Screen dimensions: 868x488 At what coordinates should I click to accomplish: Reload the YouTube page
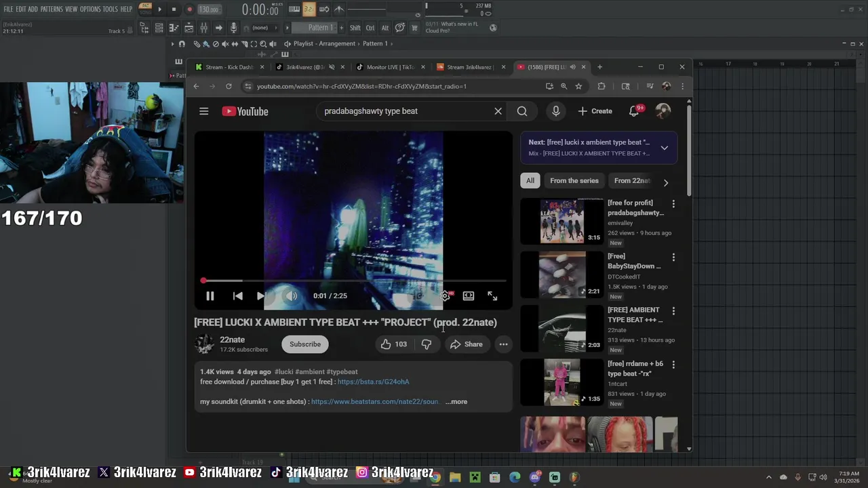click(229, 86)
